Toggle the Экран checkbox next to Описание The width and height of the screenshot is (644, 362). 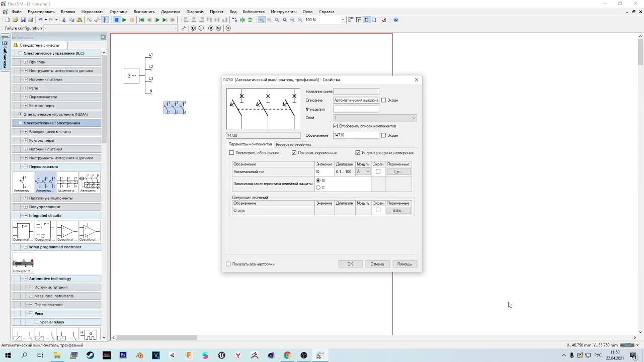383,100
